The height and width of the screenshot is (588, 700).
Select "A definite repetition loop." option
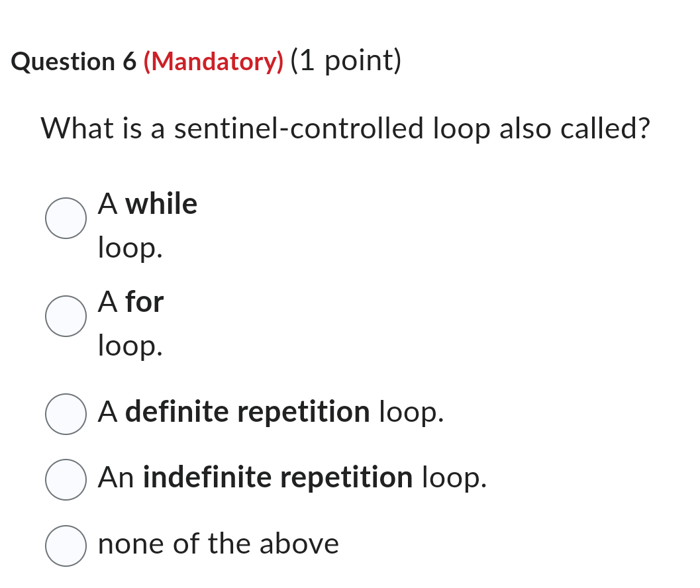point(66,414)
